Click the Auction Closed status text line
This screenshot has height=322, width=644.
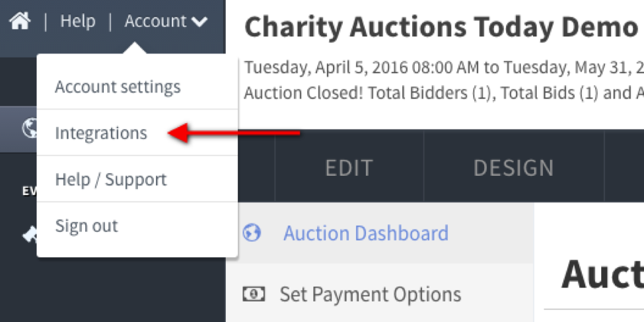[x=444, y=93]
